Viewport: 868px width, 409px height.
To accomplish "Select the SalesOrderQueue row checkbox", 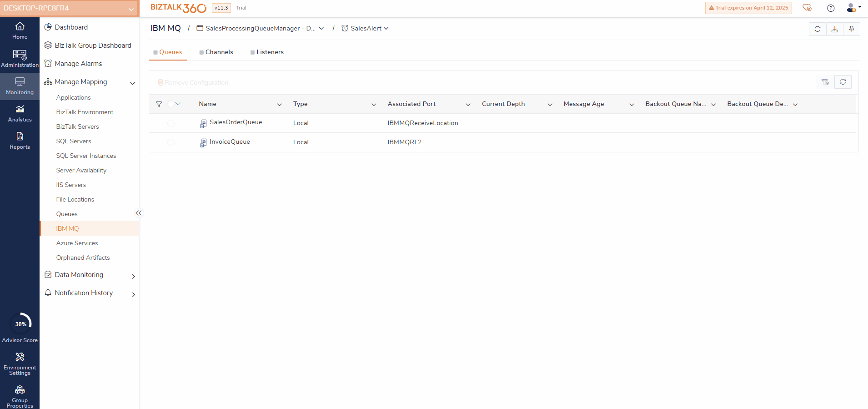I will [x=171, y=123].
